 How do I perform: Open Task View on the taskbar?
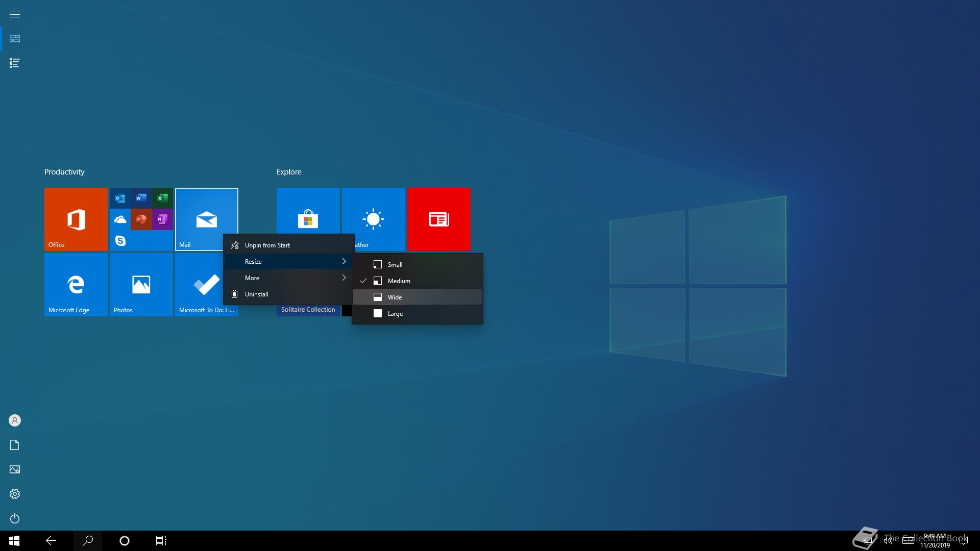tap(161, 541)
